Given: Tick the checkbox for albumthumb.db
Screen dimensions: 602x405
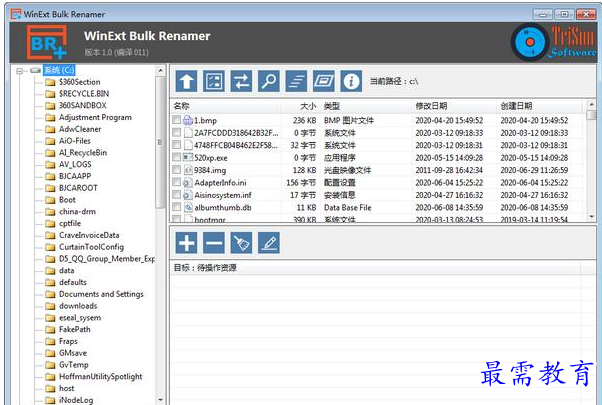Looking at the screenshot, I should (x=176, y=207).
